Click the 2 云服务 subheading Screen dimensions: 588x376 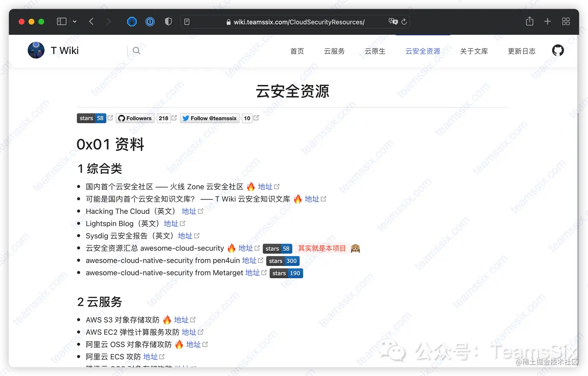click(x=100, y=302)
